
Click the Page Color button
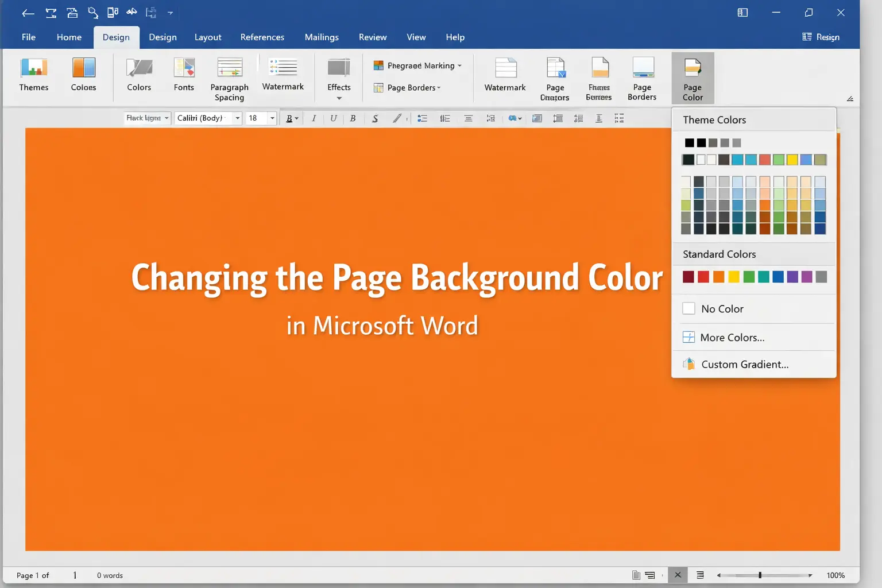(x=693, y=79)
